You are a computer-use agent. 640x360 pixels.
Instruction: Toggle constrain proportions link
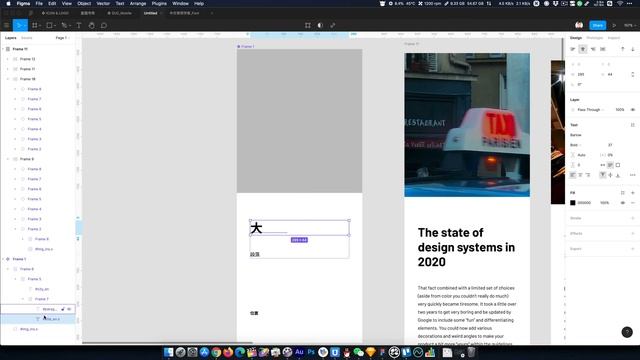pos(633,75)
